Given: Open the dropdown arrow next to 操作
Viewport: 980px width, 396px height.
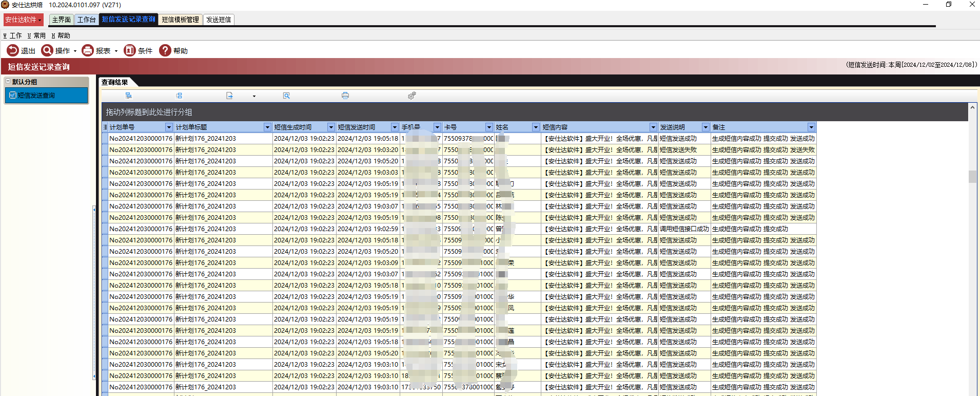Looking at the screenshot, I should (x=75, y=51).
